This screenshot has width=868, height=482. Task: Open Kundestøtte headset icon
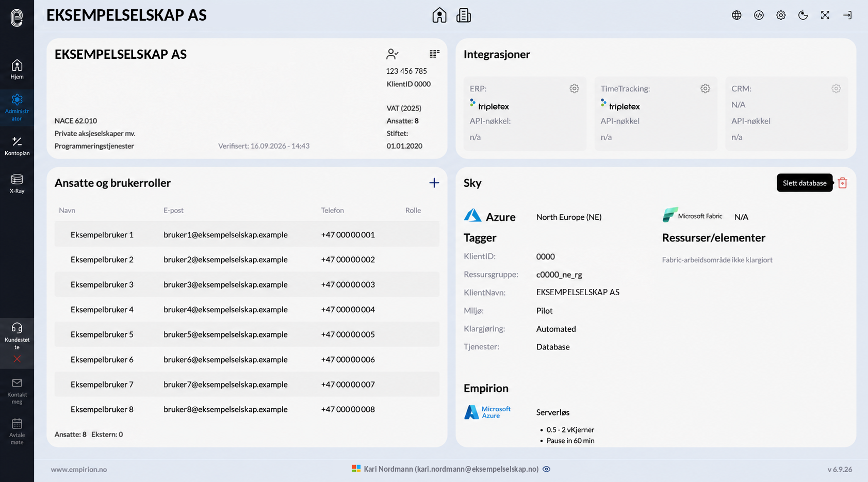pos(17,328)
